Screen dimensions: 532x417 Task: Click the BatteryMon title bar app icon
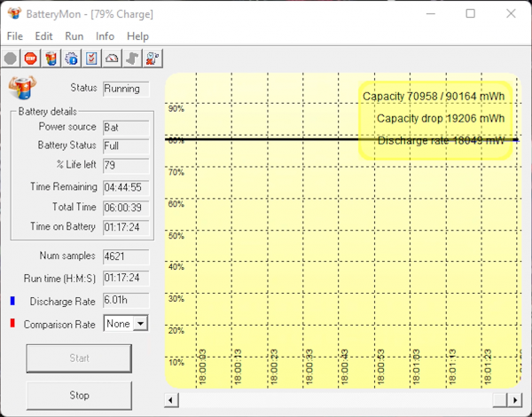click(x=14, y=13)
